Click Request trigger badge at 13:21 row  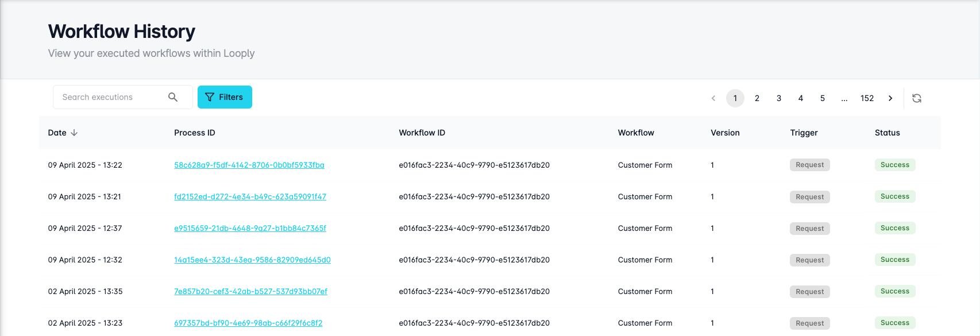809,197
